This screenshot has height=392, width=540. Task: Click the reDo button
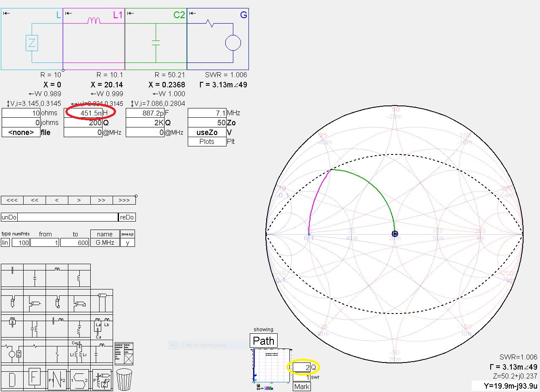coord(127,217)
